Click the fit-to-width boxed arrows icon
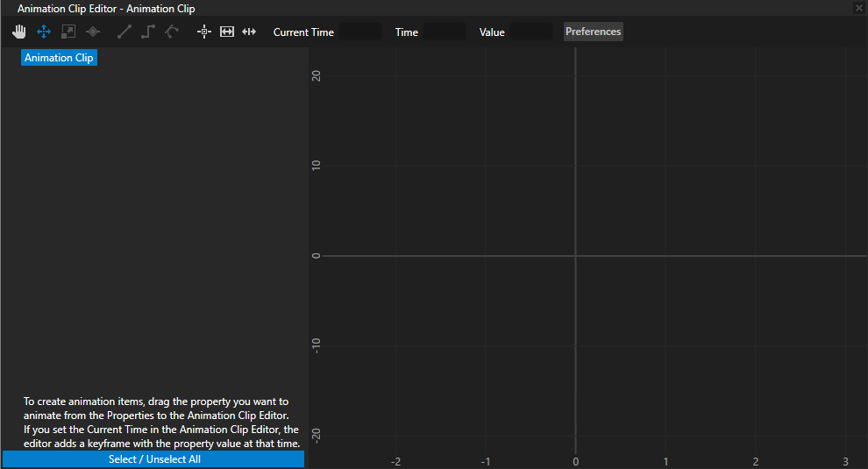868x469 pixels. [227, 32]
